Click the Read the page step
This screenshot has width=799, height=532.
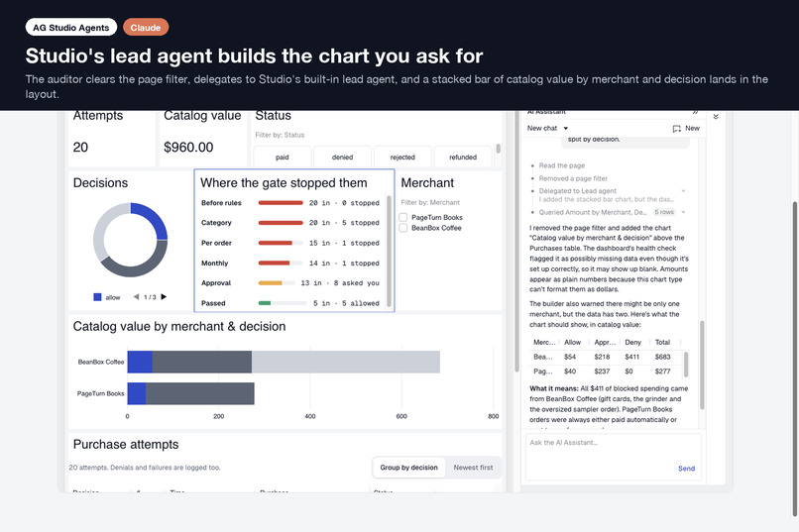[x=561, y=165]
